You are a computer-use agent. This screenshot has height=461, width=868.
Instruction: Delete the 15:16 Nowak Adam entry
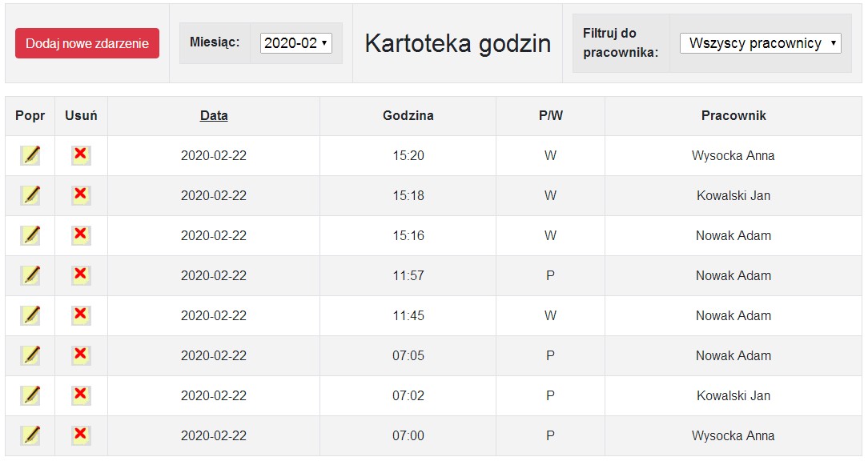coord(80,235)
